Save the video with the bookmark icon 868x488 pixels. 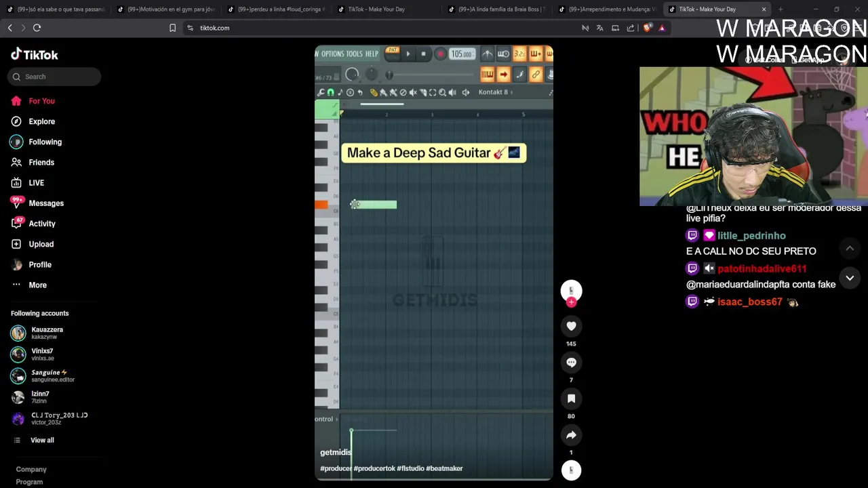pos(571,399)
